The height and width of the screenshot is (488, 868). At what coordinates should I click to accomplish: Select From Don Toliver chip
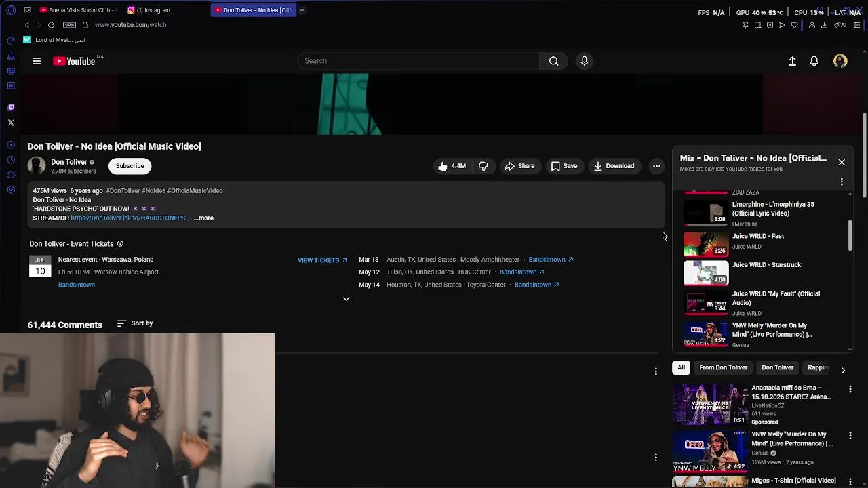(x=723, y=367)
